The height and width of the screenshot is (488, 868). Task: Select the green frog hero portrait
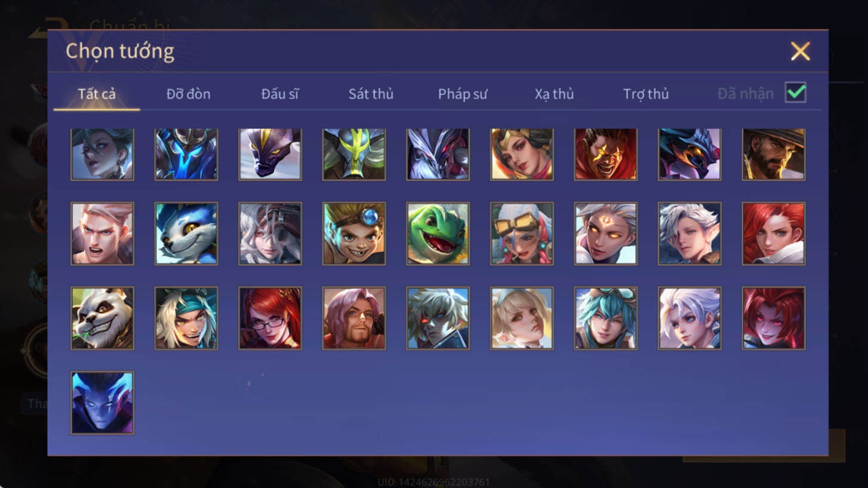point(438,233)
